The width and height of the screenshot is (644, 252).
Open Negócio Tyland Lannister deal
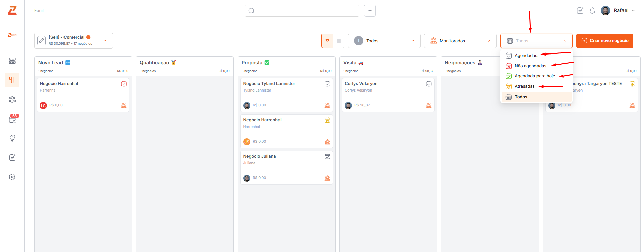pos(269,84)
